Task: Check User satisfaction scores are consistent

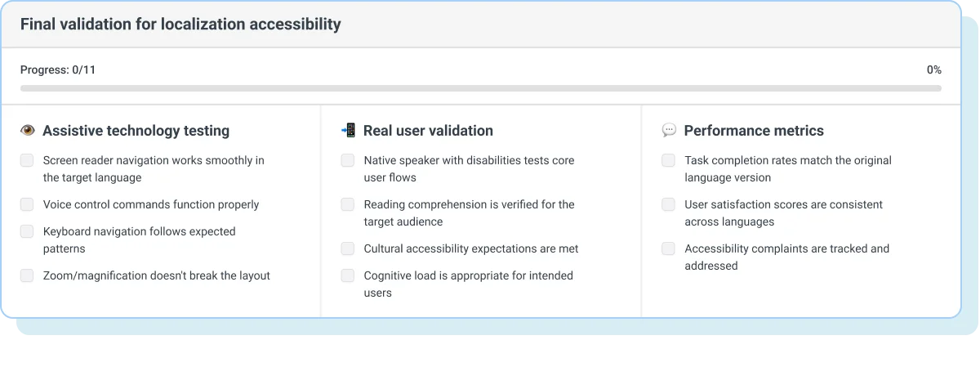Action: point(669,204)
